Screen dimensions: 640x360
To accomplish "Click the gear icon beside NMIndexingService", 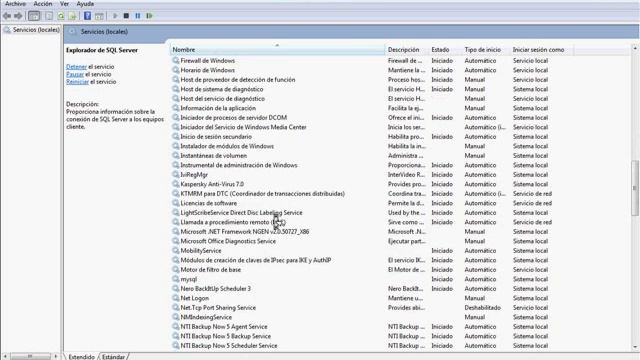I will [x=176, y=317].
